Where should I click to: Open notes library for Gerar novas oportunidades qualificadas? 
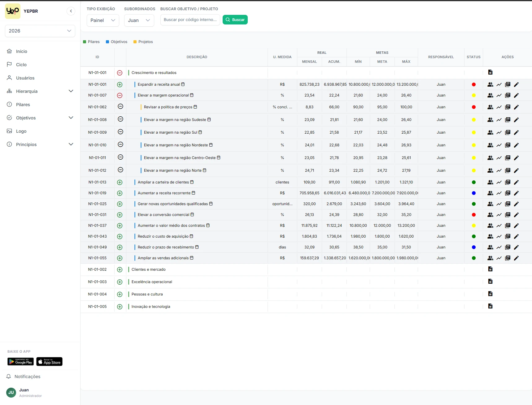click(508, 204)
